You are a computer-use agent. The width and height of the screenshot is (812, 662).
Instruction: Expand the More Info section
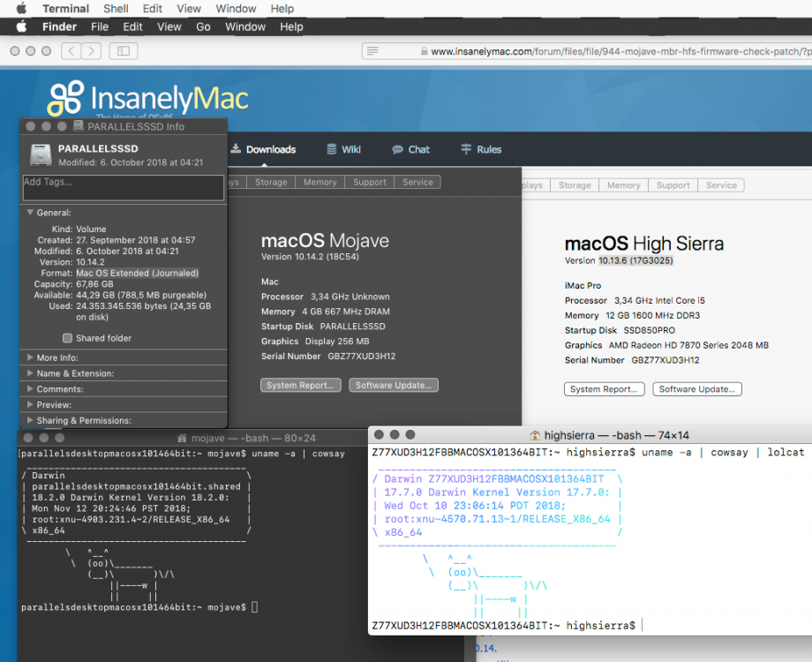point(30,357)
